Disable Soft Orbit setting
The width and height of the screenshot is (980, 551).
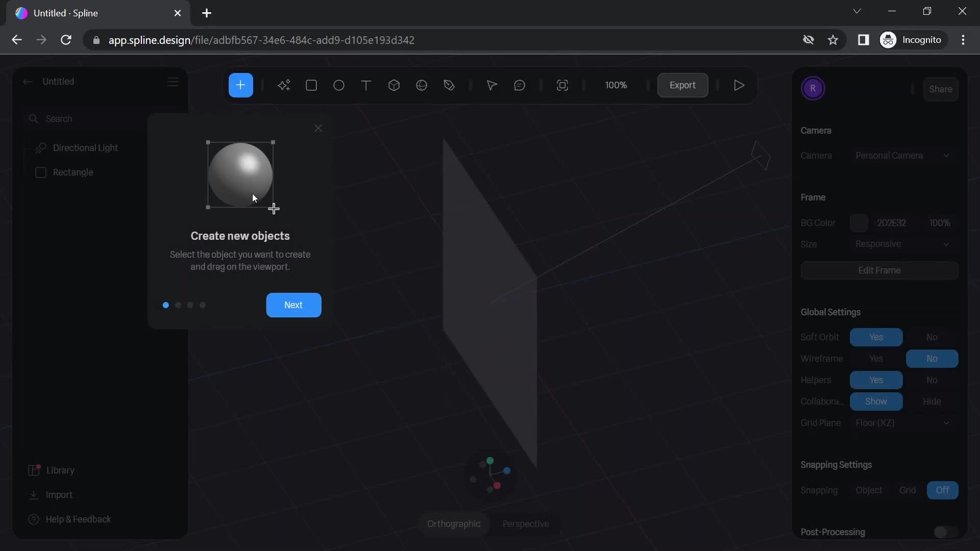coord(932,336)
